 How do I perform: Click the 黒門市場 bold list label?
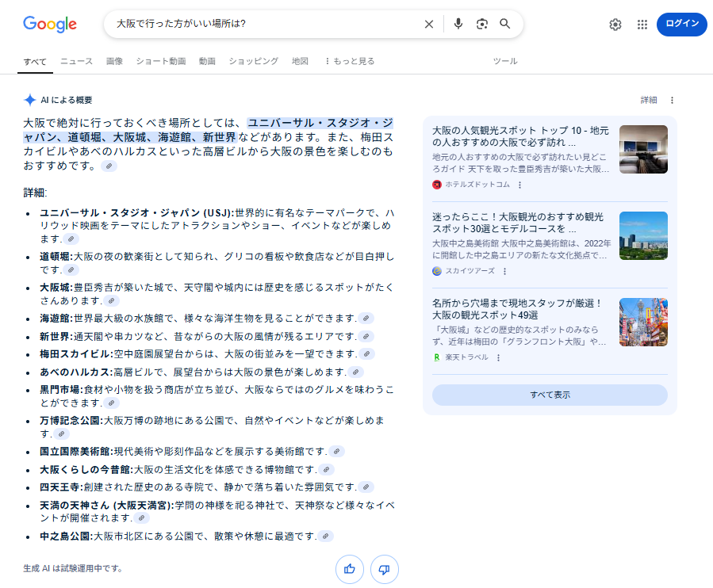point(59,390)
